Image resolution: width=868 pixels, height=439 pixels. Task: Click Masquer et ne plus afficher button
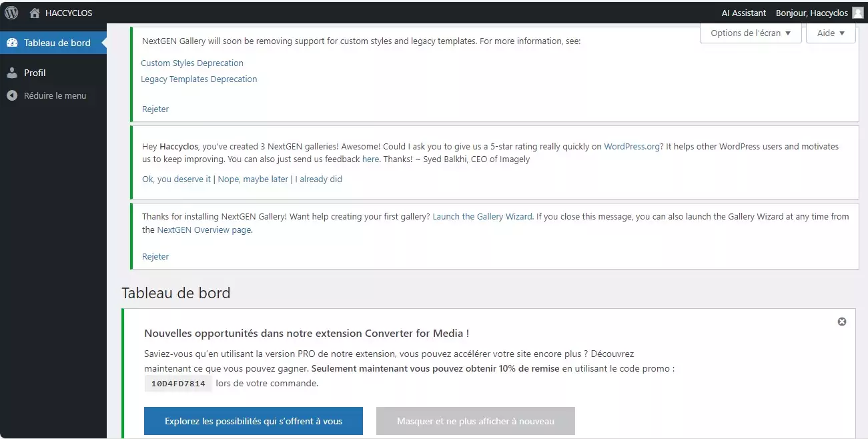tap(476, 421)
